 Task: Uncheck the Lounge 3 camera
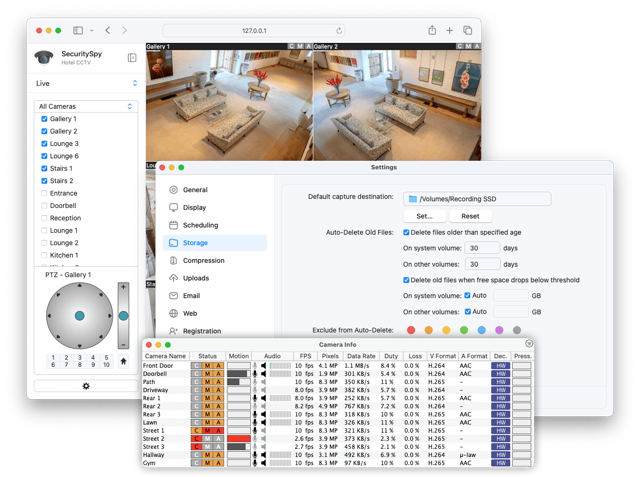click(44, 144)
